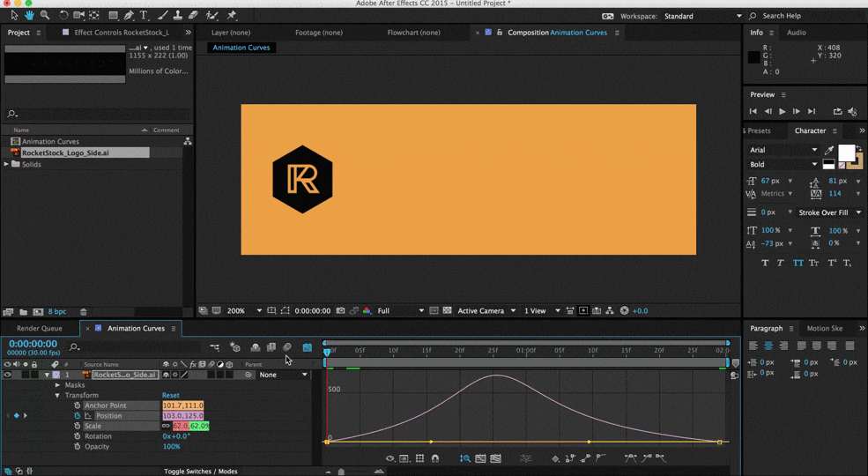
Task: Click the graph snap magnet icon
Action: (435, 458)
